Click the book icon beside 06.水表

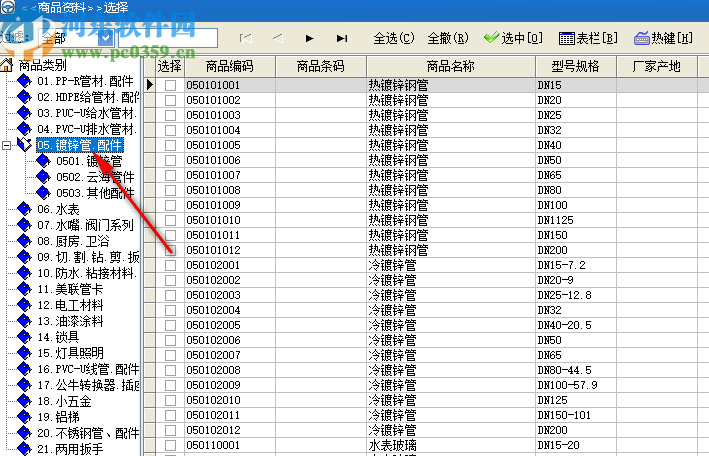click(25, 209)
